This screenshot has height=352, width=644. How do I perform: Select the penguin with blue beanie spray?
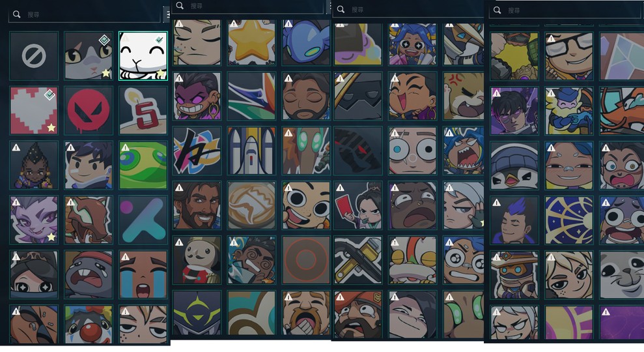point(514,166)
